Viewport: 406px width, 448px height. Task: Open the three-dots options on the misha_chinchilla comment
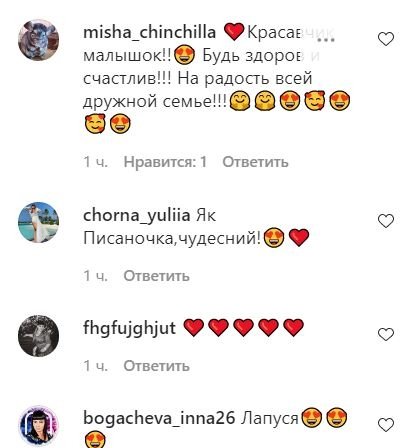click(x=326, y=39)
